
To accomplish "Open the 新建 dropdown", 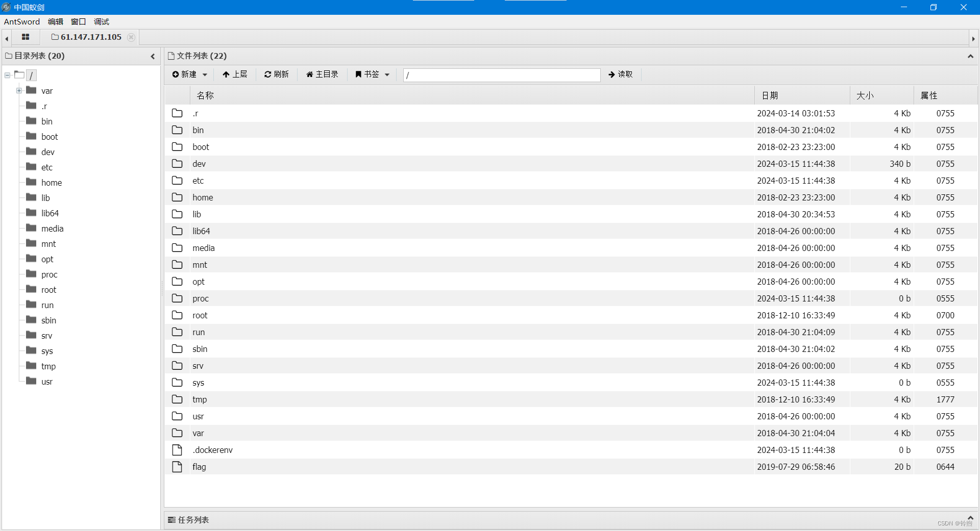I will point(190,74).
